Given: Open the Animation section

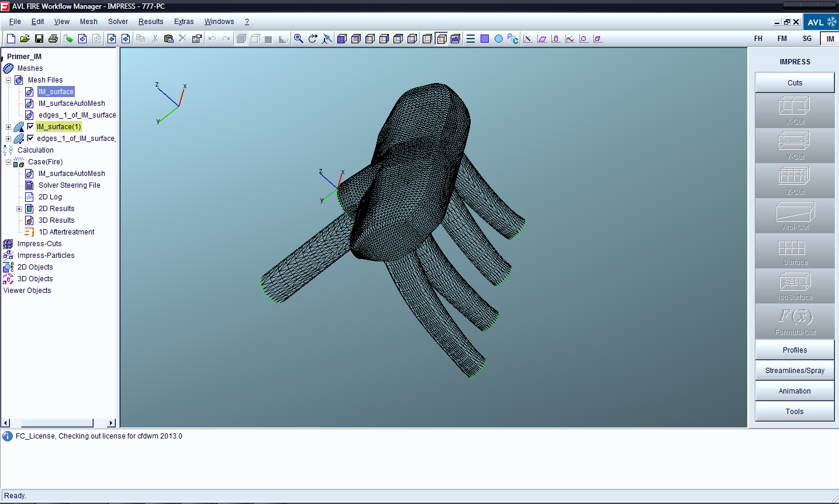Looking at the screenshot, I should [795, 391].
